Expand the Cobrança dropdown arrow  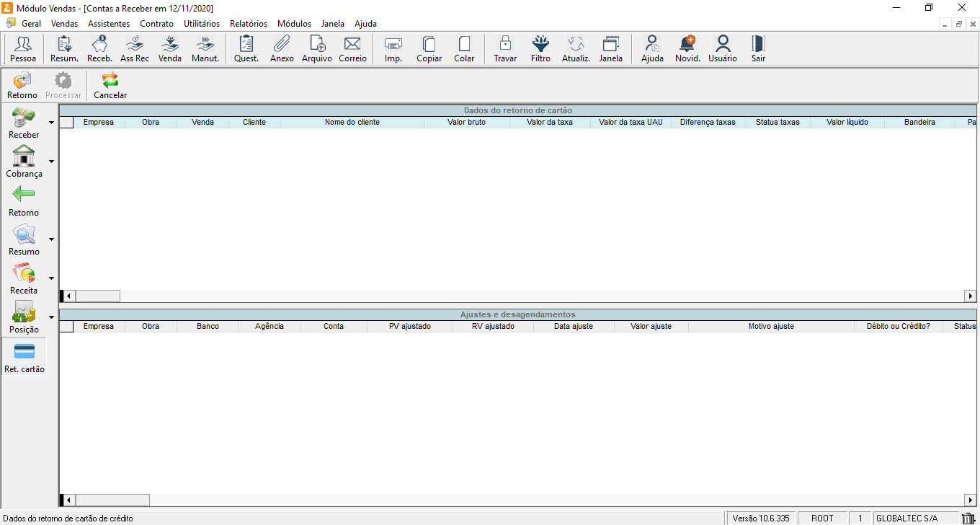[x=51, y=162]
